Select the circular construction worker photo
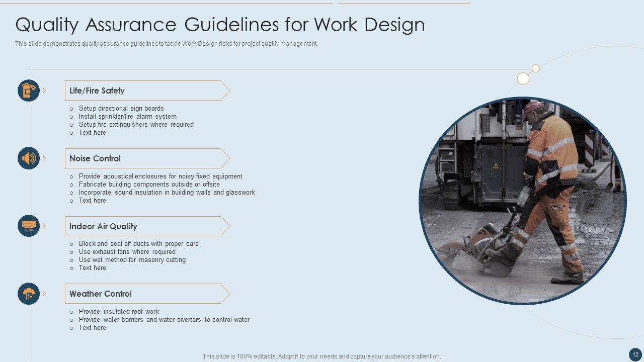 (523, 201)
